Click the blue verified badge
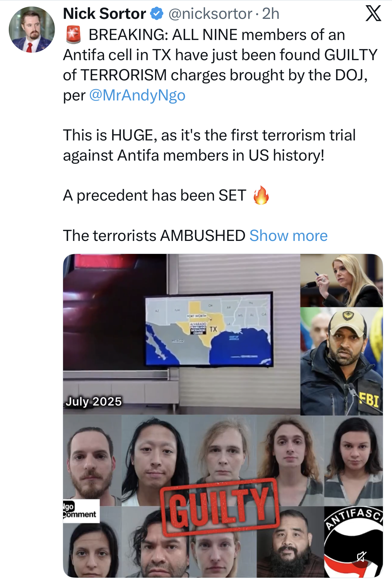 [x=158, y=14]
